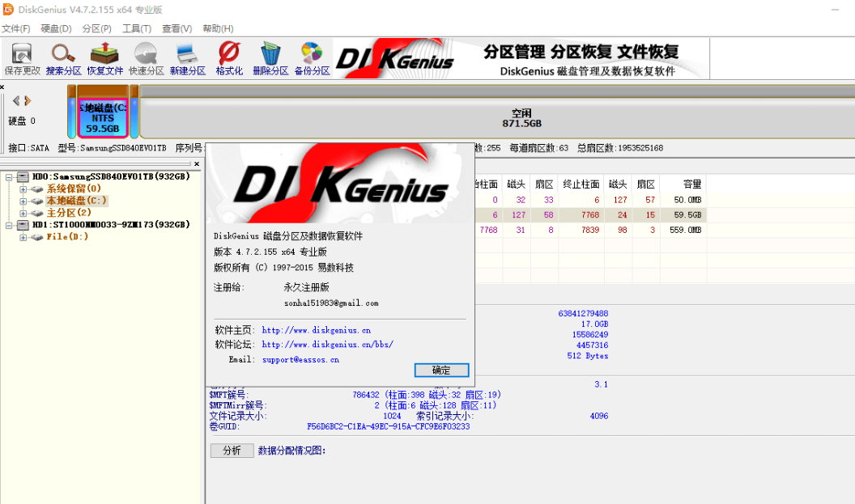The height and width of the screenshot is (504, 855).
Task: Expand the File(D:) tree node
Action: point(23,237)
